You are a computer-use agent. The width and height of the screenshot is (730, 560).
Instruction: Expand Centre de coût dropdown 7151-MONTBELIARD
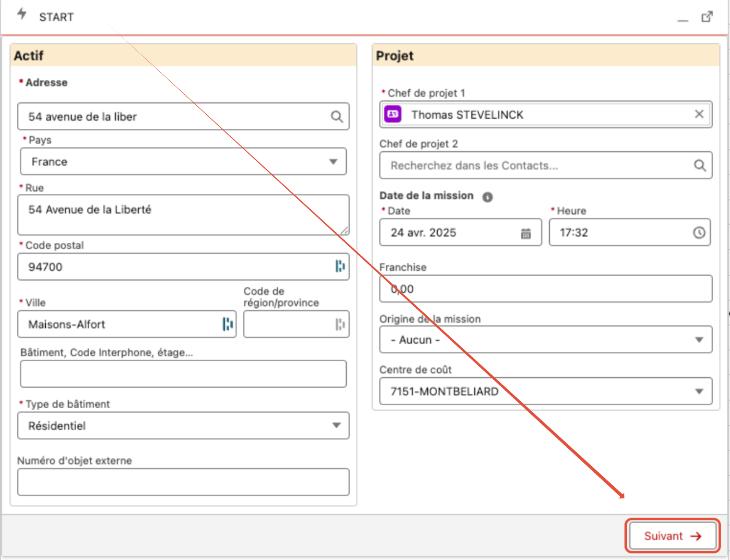(546, 391)
